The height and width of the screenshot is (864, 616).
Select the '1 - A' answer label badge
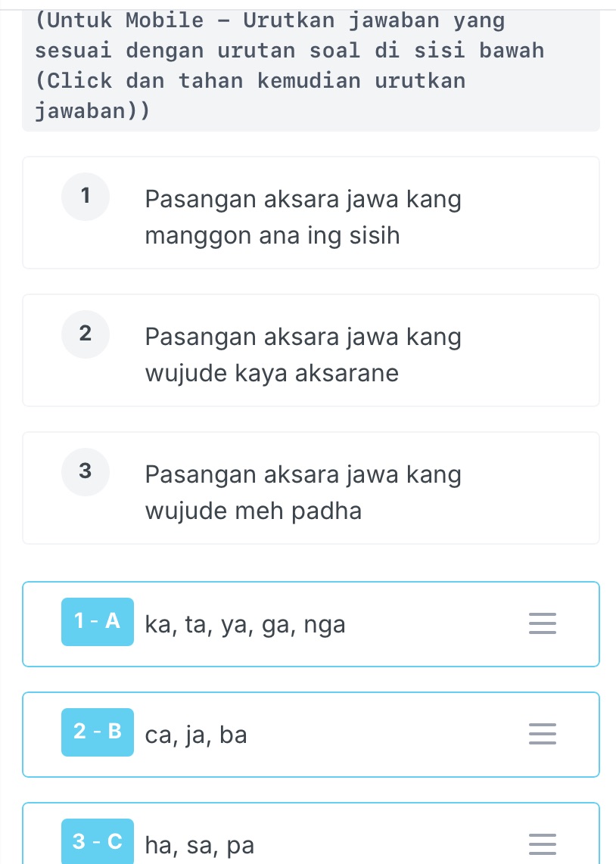coord(97,621)
